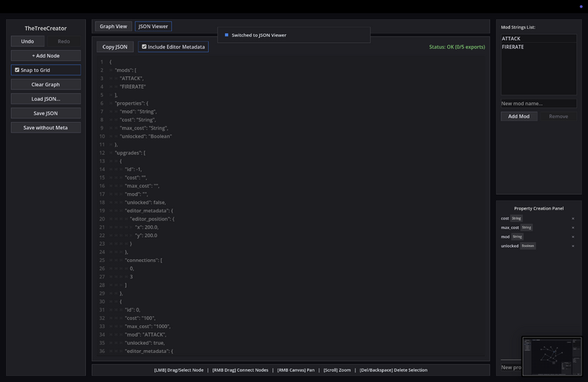Click the unlocked property name
The width and height of the screenshot is (588, 382).
coord(510,246)
